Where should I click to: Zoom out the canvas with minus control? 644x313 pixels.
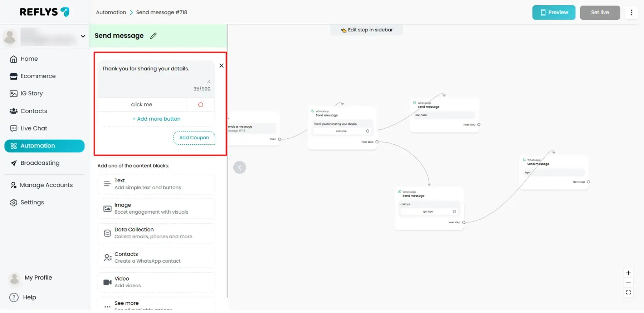point(628,283)
